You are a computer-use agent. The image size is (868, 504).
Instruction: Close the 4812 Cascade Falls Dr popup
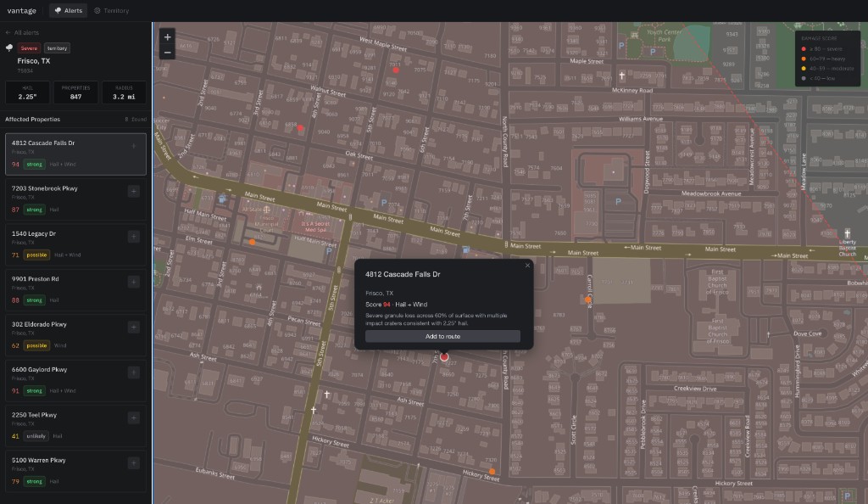527,266
